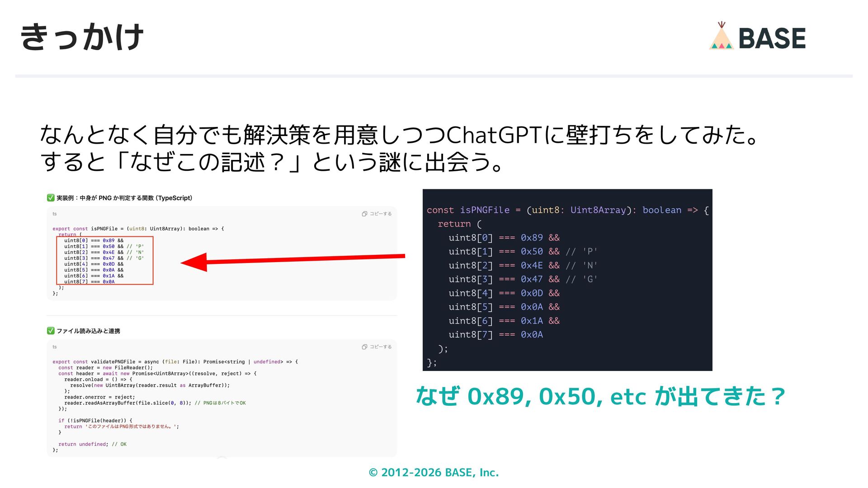Viewport: 868px width, 488px height.
Task: Click the 2012-2026 BASE, Inc. copyright footer
Action: (434, 472)
